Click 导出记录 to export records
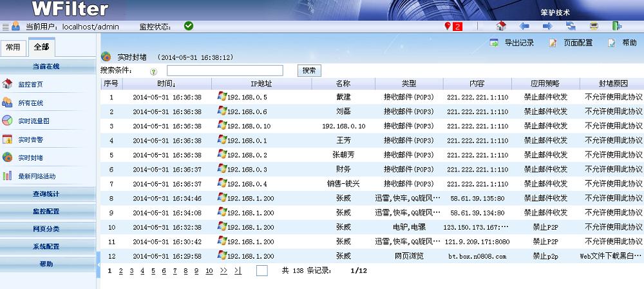The image size is (644, 289). click(513, 43)
